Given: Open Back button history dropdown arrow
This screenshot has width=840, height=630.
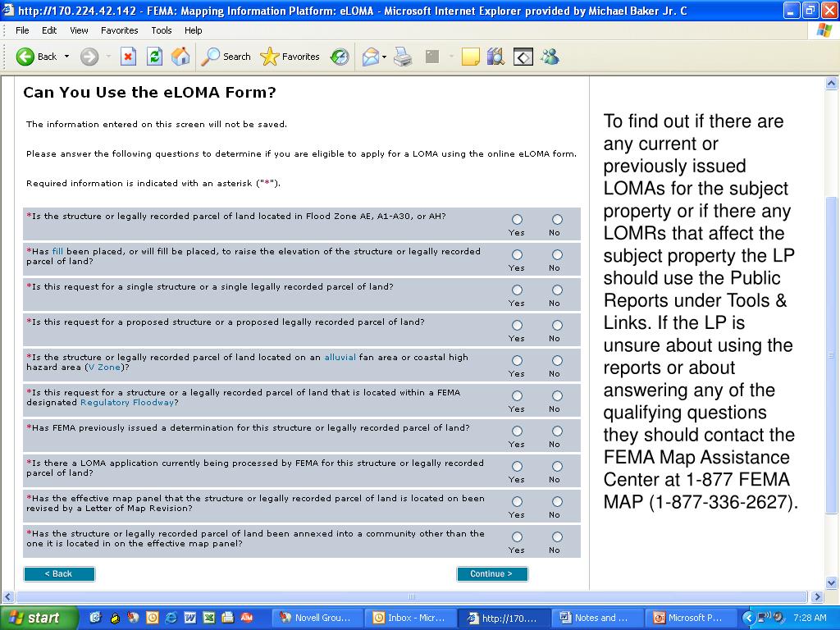Looking at the screenshot, I should [x=67, y=57].
